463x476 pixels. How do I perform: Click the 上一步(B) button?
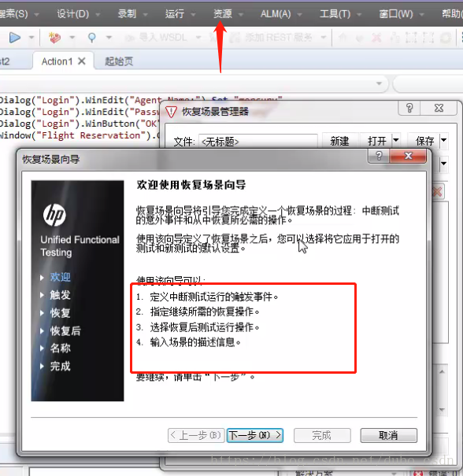click(196, 435)
